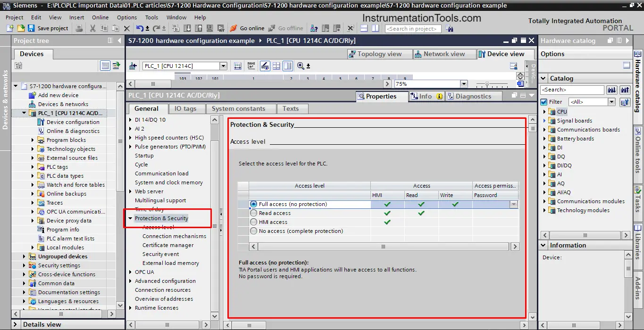Select the HMI access radio button

coord(254,222)
